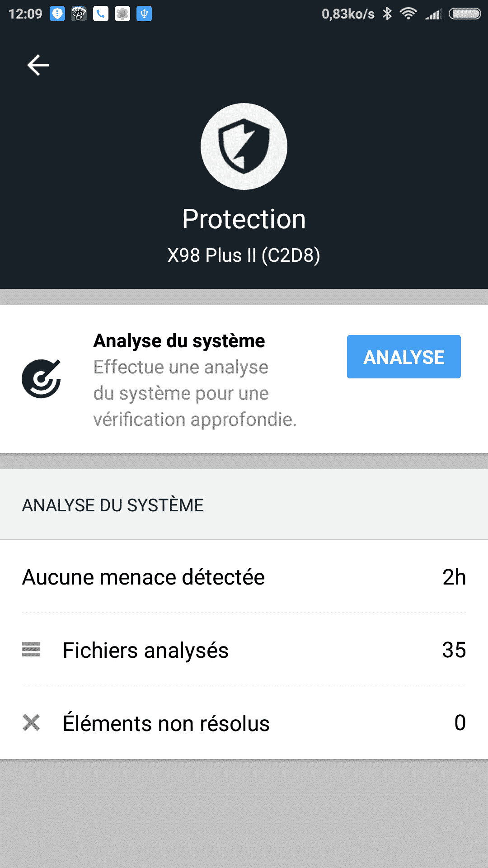Tap the device name X98 Plus II (C2D8)
488x868 pixels.
(x=244, y=255)
